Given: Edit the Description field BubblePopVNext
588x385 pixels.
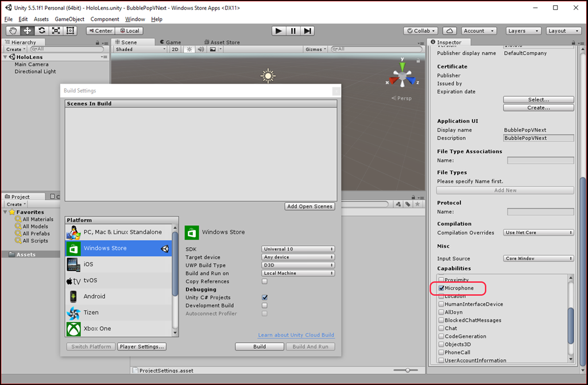Looking at the screenshot, I should 539,138.
